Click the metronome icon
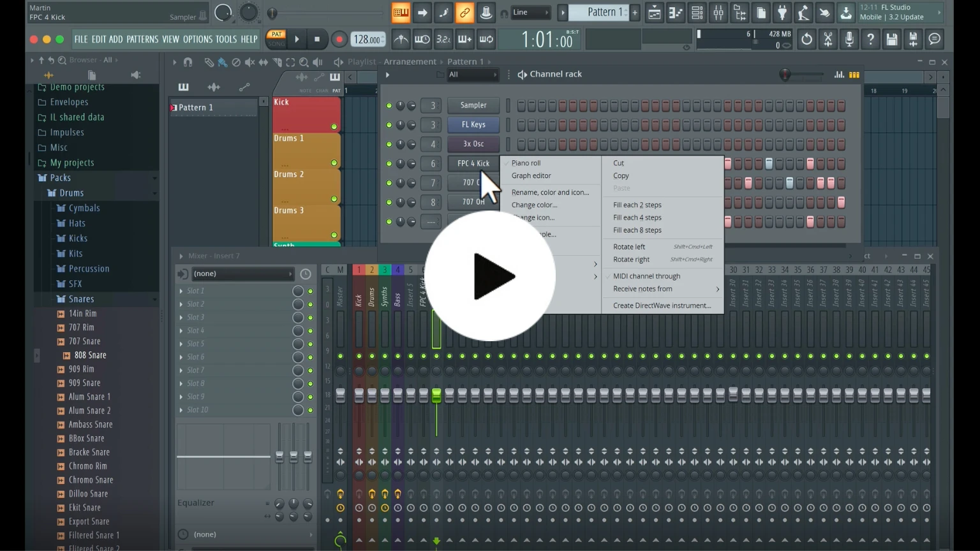980x551 pixels. point(401,40)
